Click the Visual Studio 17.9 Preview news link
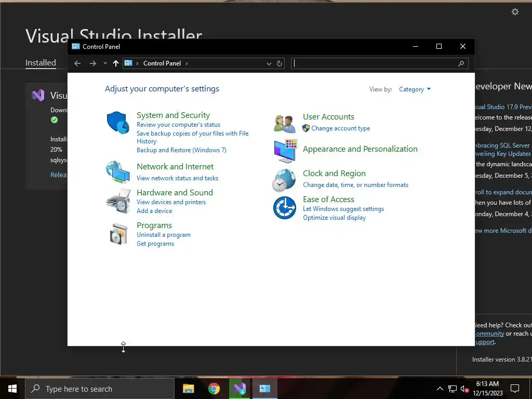Screen dimensions: 532x399 [x=503, y=107]
